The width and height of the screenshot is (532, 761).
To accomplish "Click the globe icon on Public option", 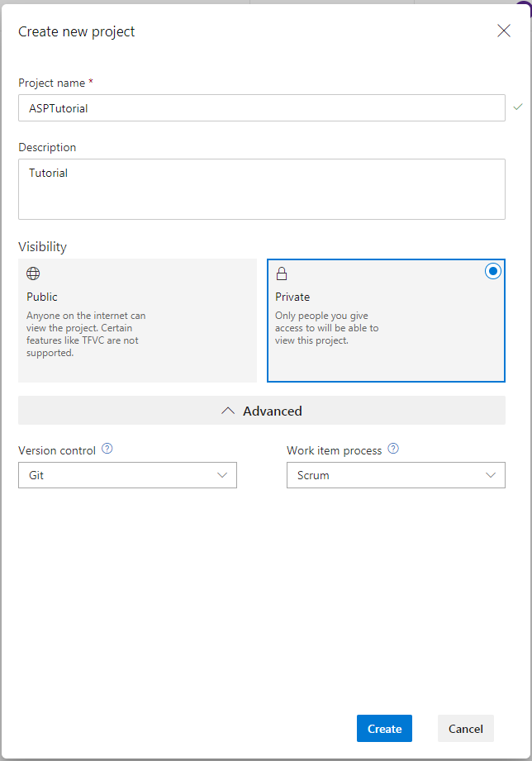I will click(33, 273).
